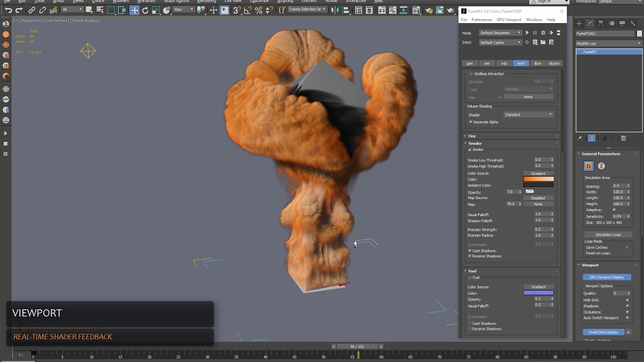Viewport: 644px width, 362px height.
Task: Click the Undo arrow in main toolbar
Action: click(9, 10)
